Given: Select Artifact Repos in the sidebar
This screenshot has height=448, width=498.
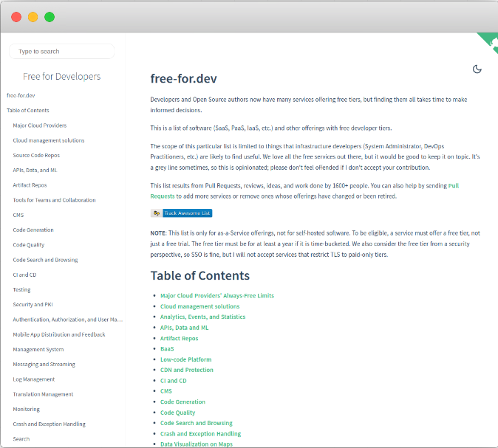Looking at the screenshot, I should click(x=30, y=185).
